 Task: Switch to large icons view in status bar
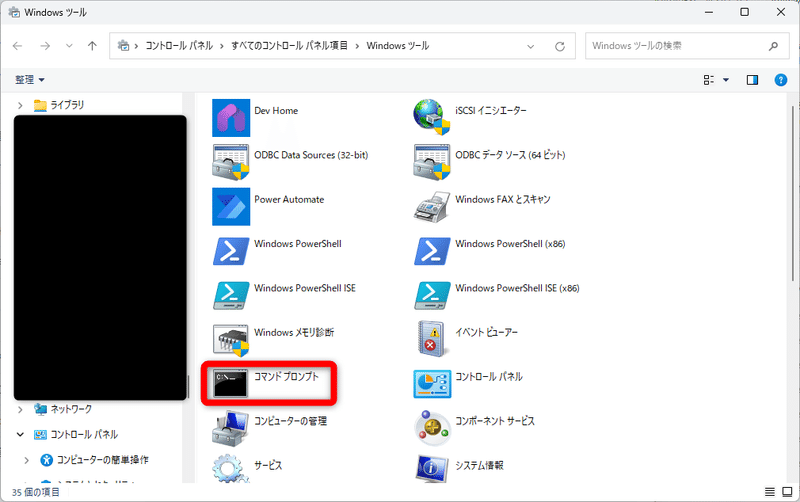(x=787, y=492)
